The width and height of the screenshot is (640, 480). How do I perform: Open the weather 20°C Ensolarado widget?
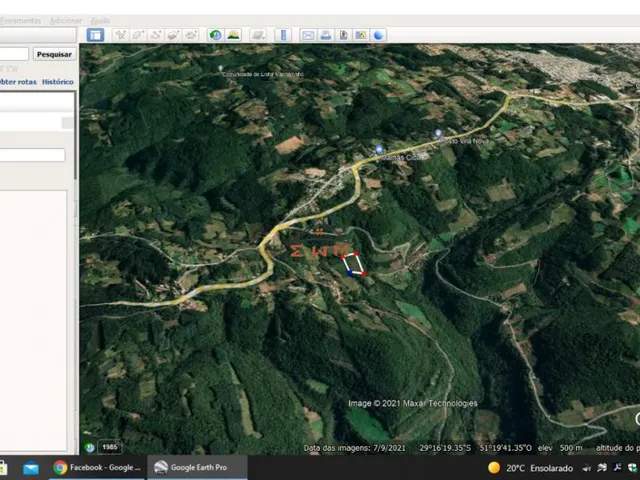[531, 468]
